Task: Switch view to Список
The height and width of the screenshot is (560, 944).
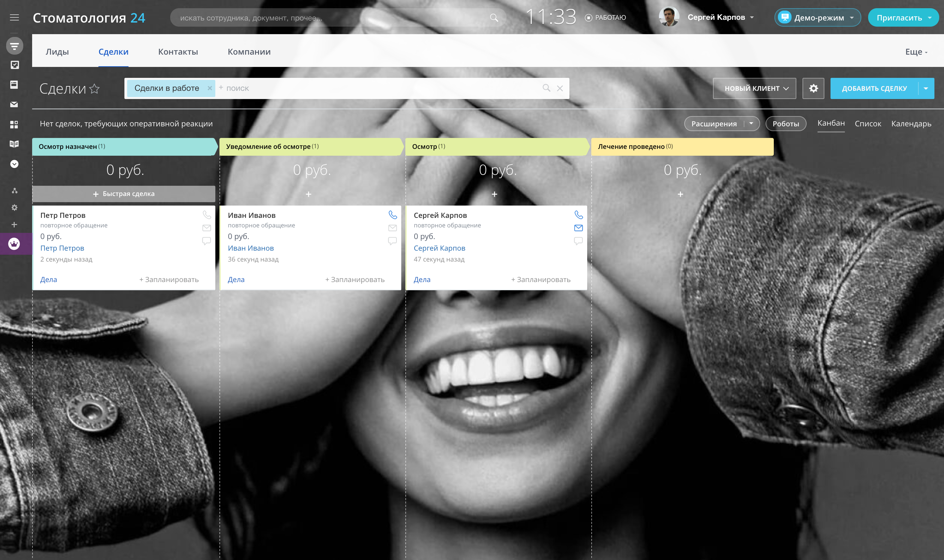Action: coord(868,124)
